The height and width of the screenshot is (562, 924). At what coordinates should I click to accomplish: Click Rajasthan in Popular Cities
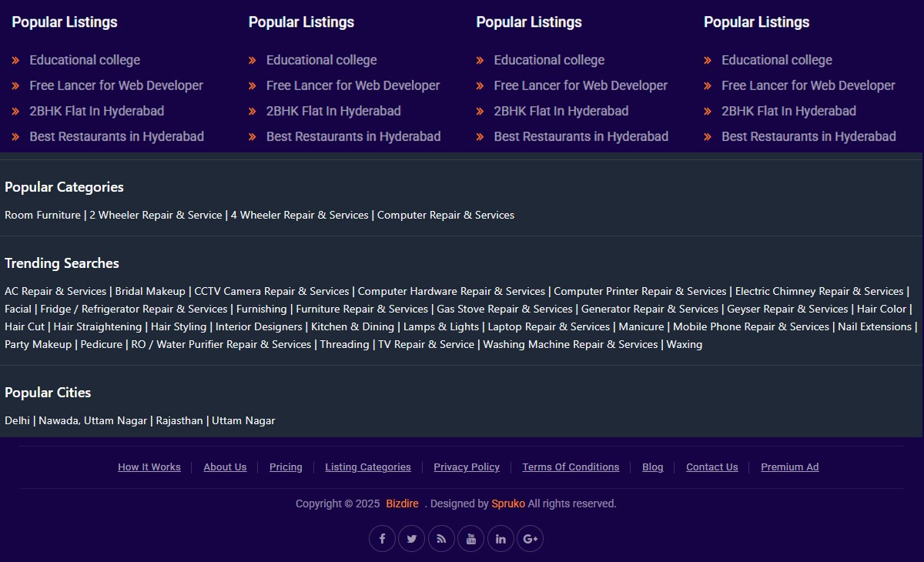pyautogui.click(x=179, y=421)
